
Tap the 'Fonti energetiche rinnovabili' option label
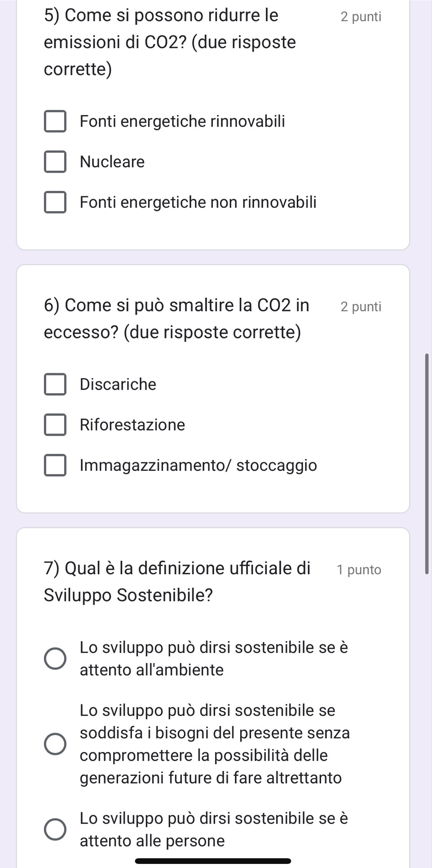pyautogui.click(x=182, y=122)
